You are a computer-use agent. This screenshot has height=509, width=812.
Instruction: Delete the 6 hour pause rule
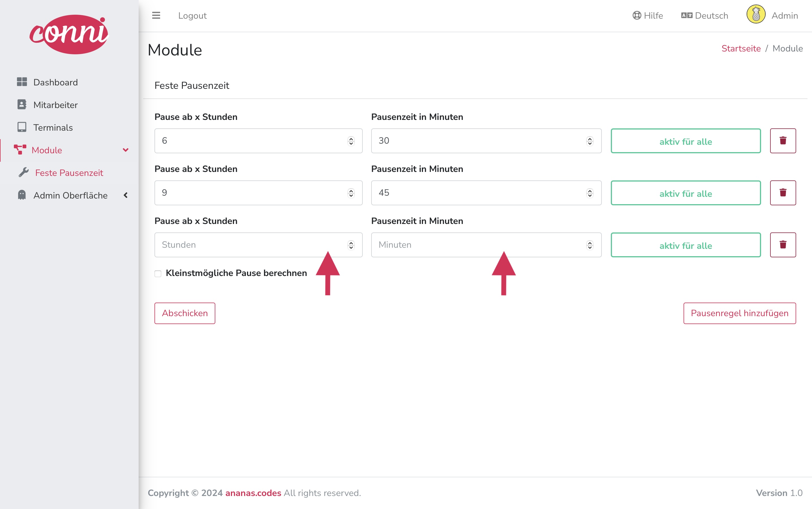point(783,141)
